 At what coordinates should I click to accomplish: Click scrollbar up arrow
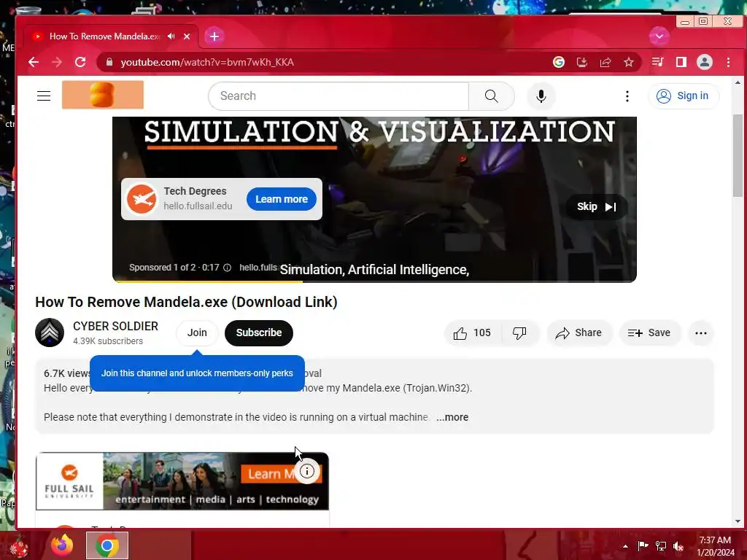click(x=738, y=82)
